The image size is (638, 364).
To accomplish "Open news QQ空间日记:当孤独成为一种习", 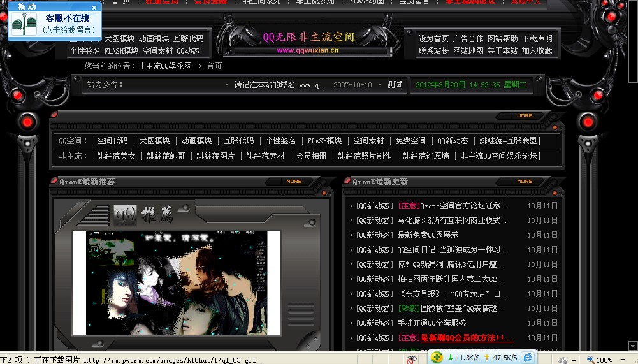I will pos(452,250).
